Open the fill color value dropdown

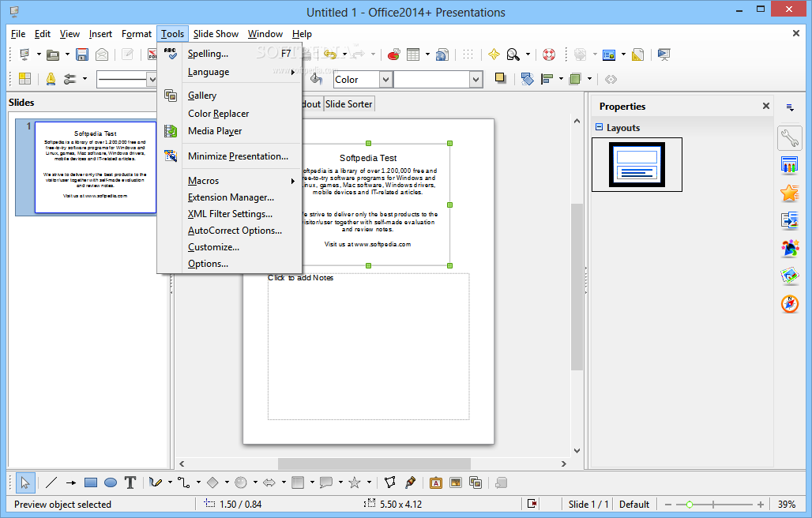(476, 80)
